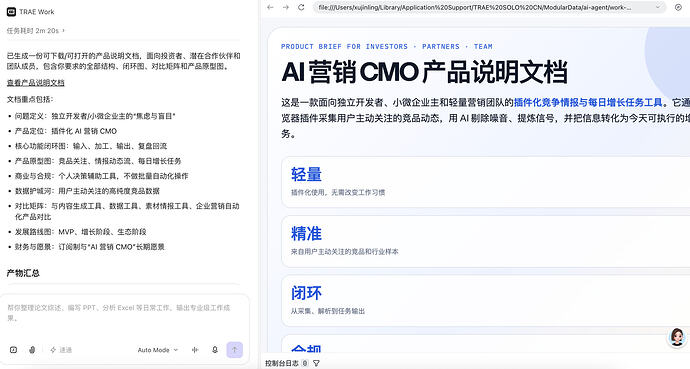Click the assistant avatar icon

677,337
